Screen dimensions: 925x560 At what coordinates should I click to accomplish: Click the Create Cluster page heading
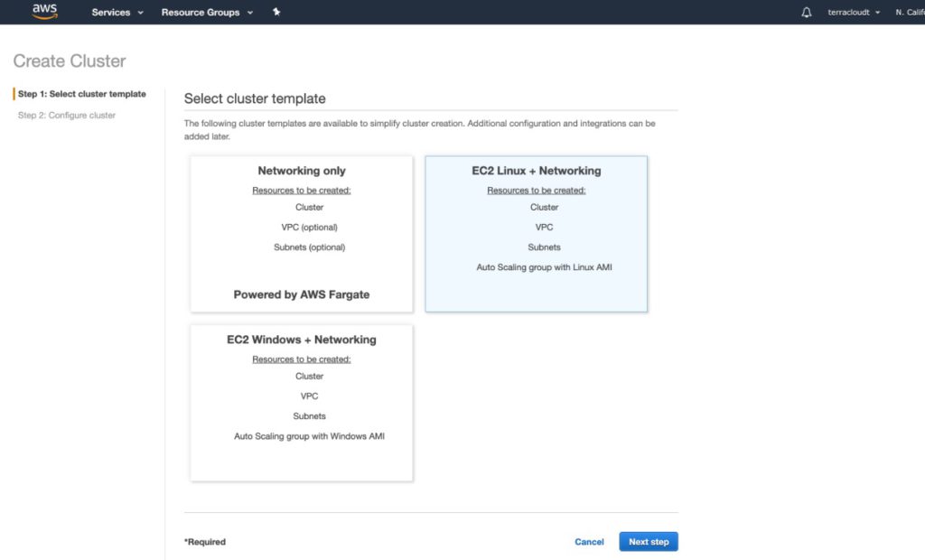coord(70,61)
